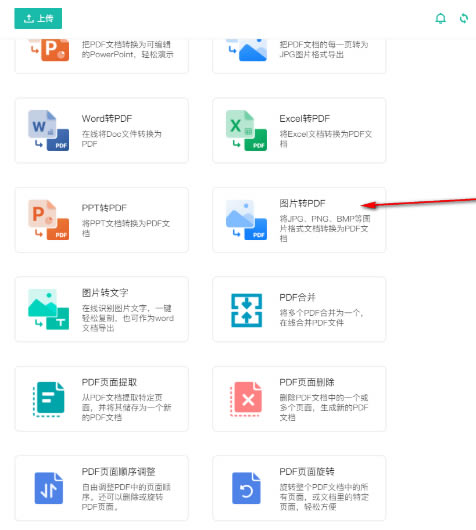This screenshot has height=530, width=476.
Task: Open the Word转PDF title
Action: point(107,119)
